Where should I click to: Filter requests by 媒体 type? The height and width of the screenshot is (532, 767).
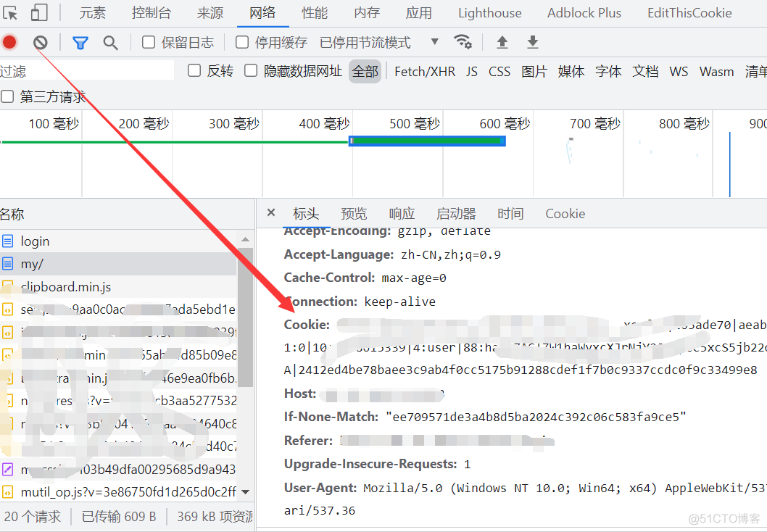point(571,71)
